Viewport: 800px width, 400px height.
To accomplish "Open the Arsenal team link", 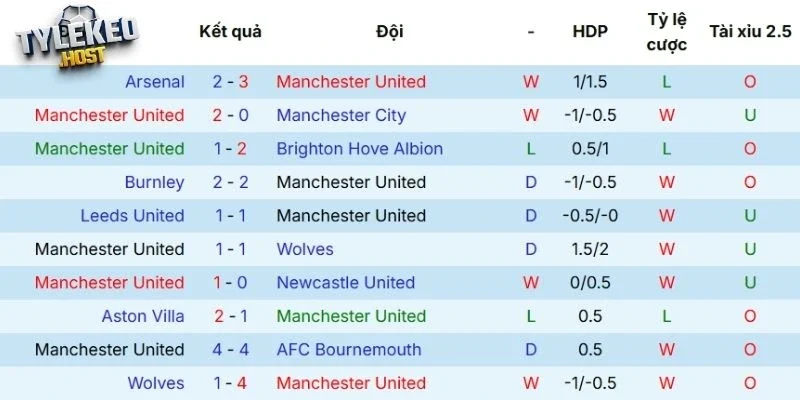I will point(155,82).
